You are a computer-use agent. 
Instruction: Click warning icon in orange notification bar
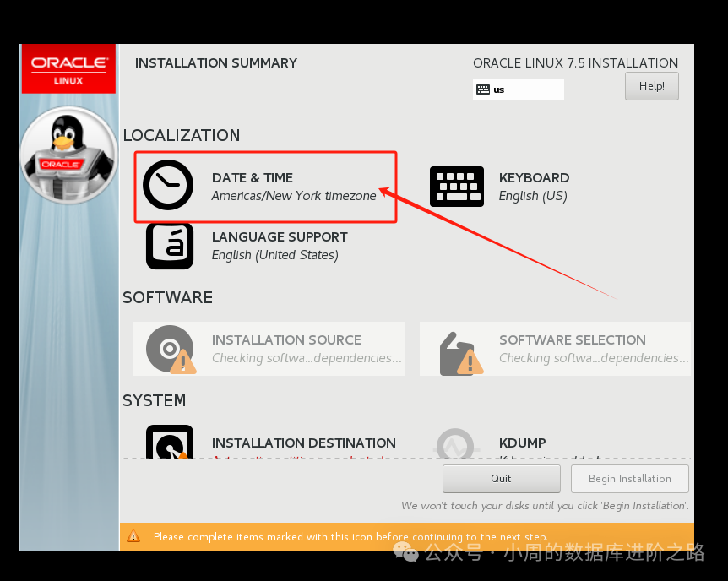tap(133, 536)
